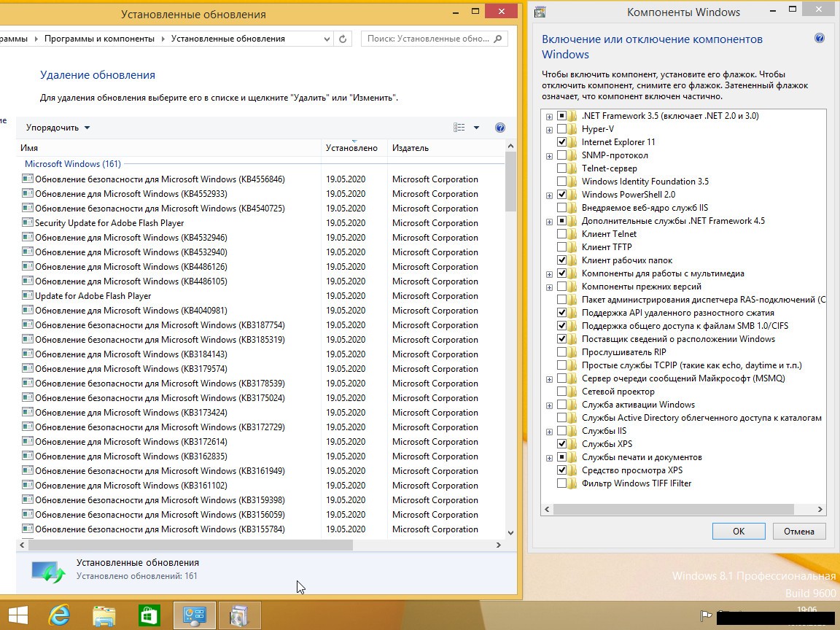Open the Windows Store taskbar icon
This screenshot has width=840, height=630.
[x=149, y=615]
